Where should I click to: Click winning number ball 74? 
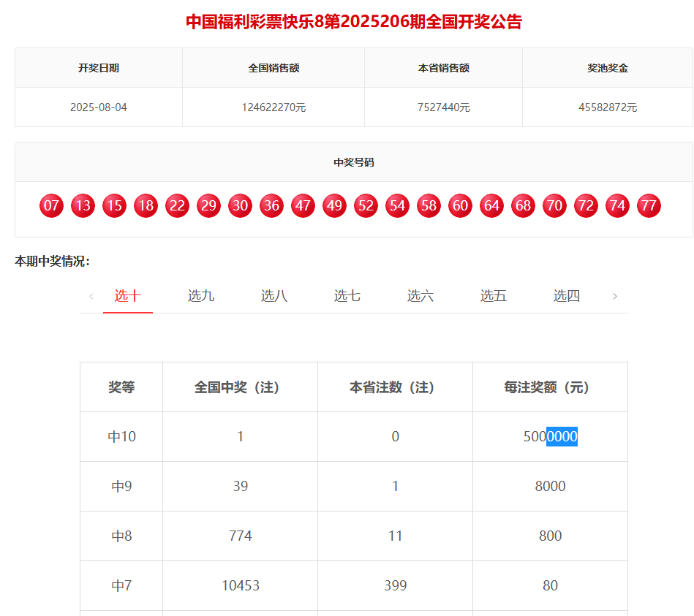click(x=617, y=205)
